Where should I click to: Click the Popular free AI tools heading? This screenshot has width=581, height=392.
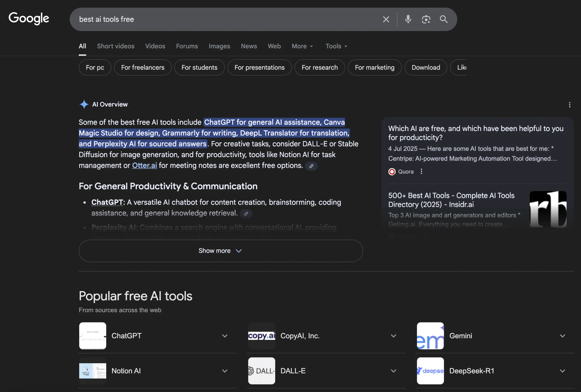coord(135,296)
